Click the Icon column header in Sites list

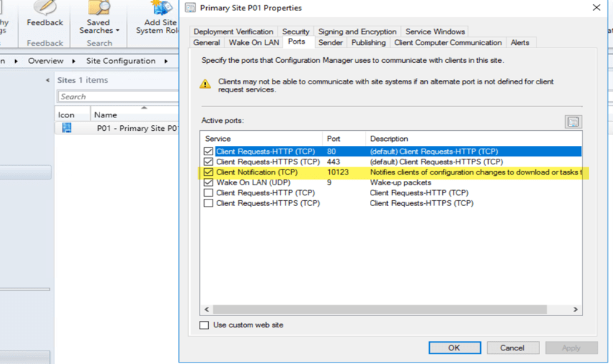tap(73, 114)
